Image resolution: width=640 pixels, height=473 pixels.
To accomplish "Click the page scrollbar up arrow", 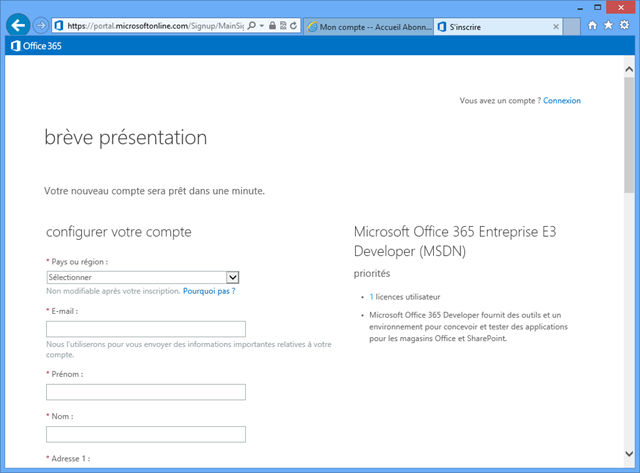I will tap(629, 69).
